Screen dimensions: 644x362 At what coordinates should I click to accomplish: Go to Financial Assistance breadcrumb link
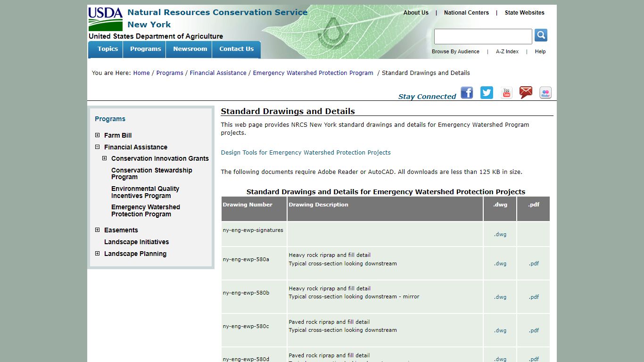218,73
